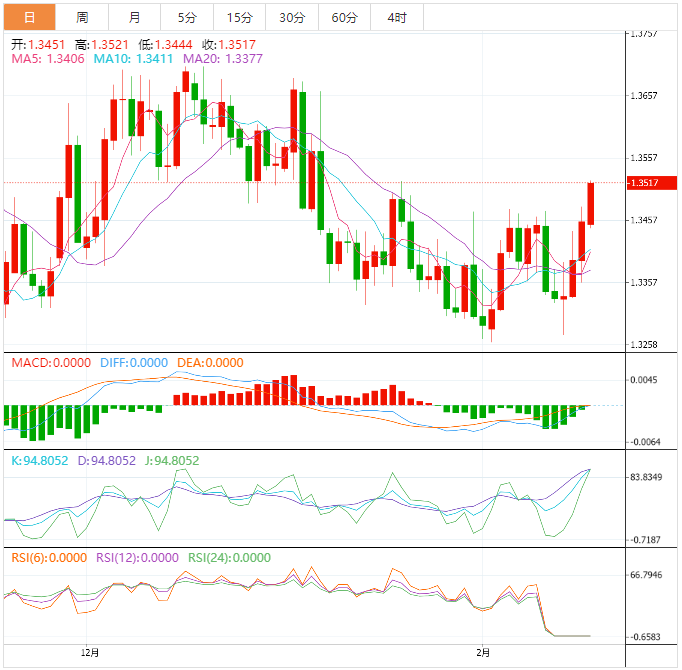Click the low price 低:1.3444

coord(165,44)
